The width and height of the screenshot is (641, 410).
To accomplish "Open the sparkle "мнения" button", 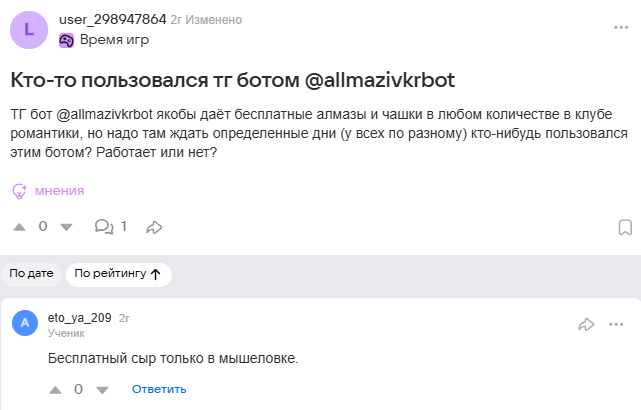I will tap(48, 190).
